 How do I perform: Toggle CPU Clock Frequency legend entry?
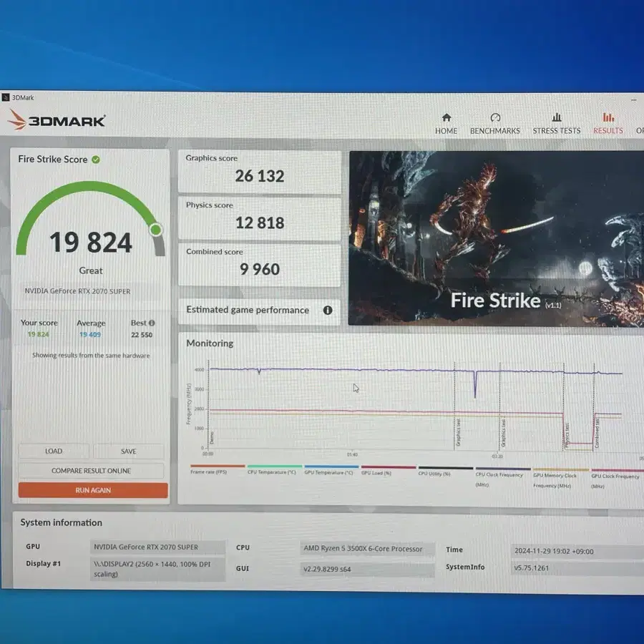click(x=503, y=477)
